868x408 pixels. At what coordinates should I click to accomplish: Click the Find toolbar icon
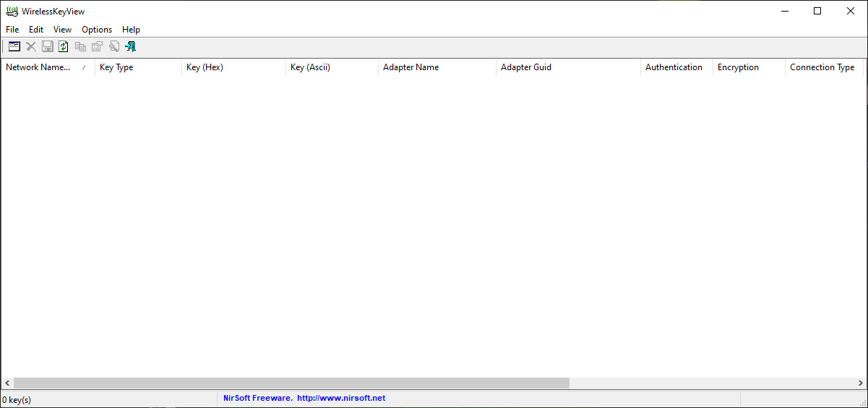113,46
